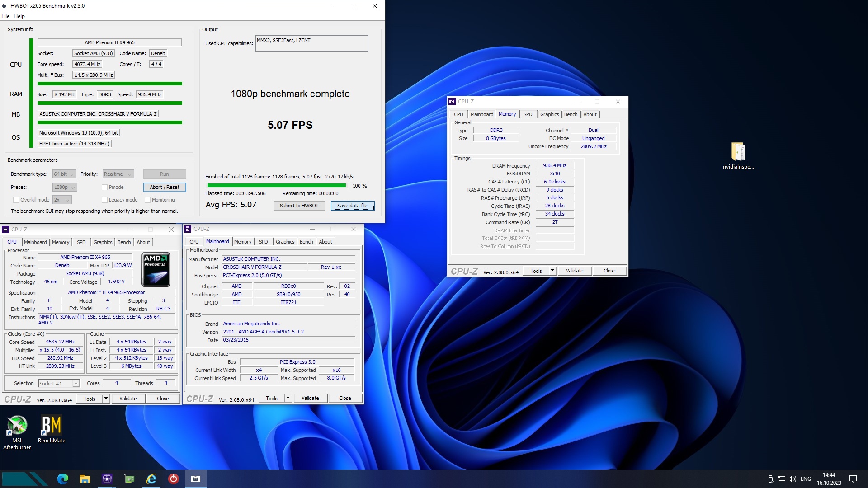Click HWBOT x265 title bar app icon
The image size is (868, 488).
click(5, 6)
